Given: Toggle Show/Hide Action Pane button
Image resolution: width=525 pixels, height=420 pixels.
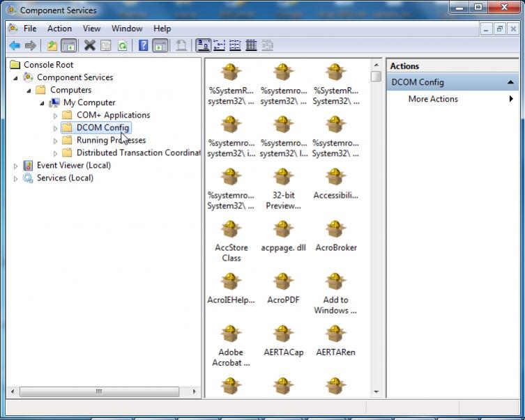Looking at the screenshot, I should 160,46.
